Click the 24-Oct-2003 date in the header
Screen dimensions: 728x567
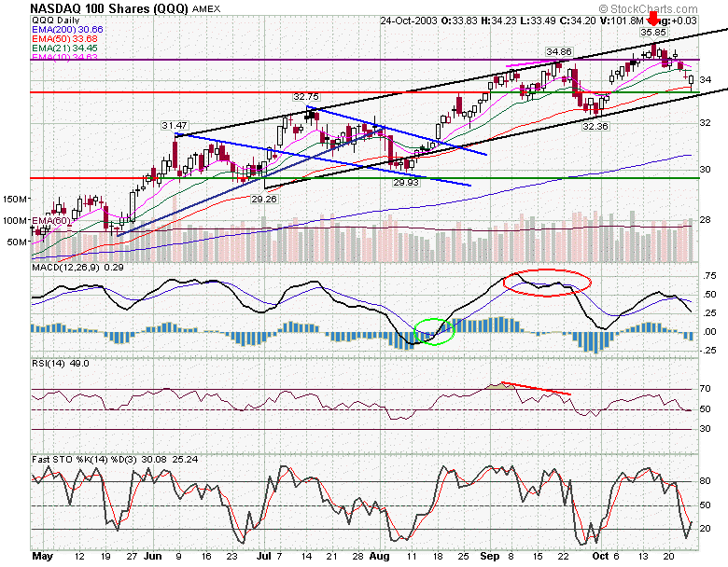[409, 21]
